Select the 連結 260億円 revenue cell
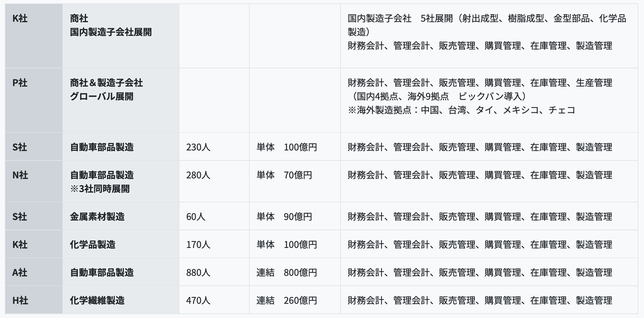 [295, 300]
